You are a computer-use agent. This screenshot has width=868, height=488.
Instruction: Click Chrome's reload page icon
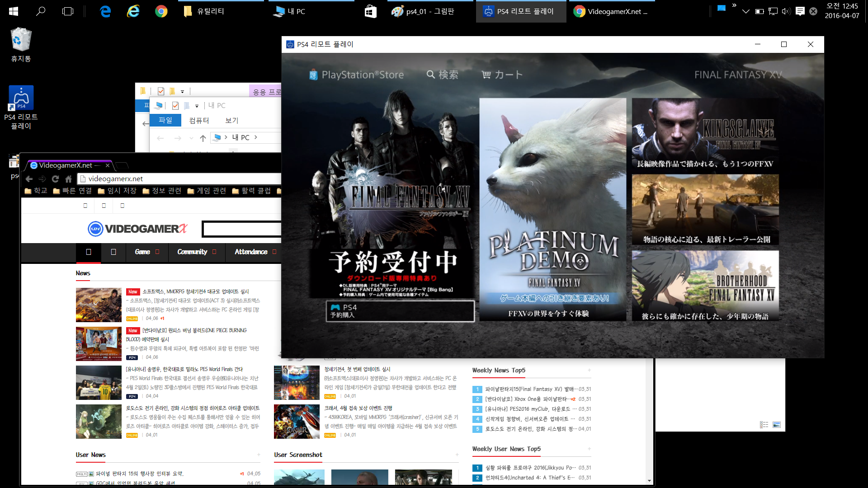click(x=55, y=179)
